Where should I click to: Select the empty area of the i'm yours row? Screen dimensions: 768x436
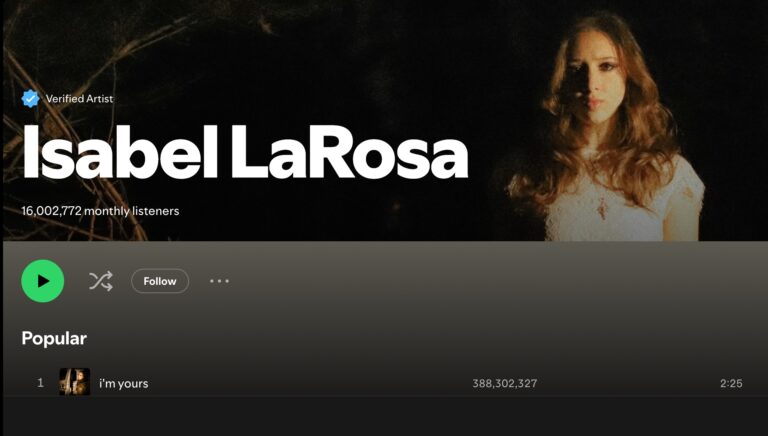(309, 383)
